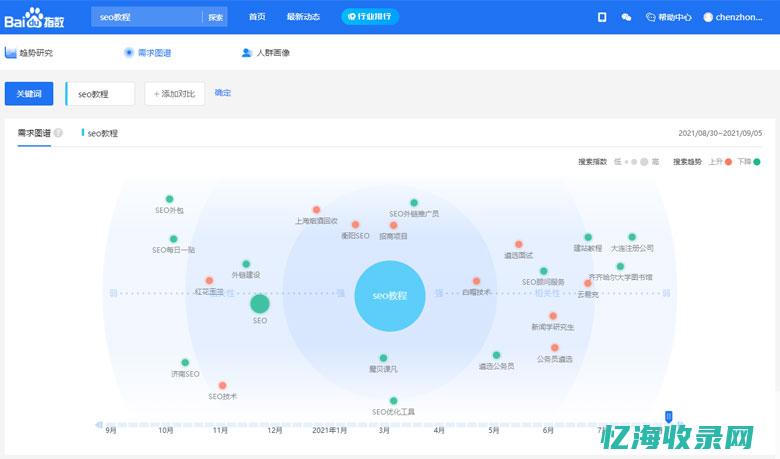780x459 pixels.
Task: Click the SEO技术 orange node dot
Action: tap(222, 385)
